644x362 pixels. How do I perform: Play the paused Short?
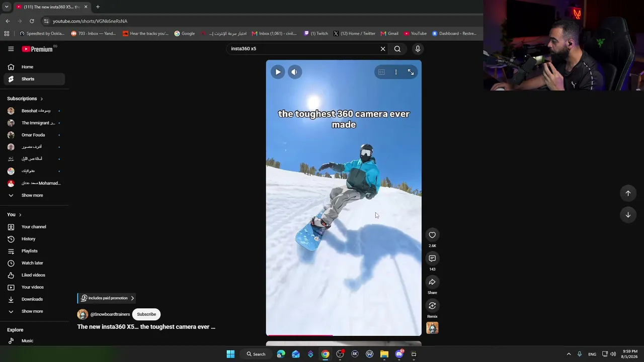click(x=278, y=72)
